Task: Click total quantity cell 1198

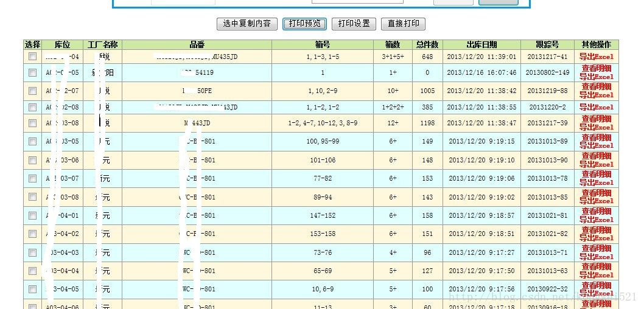Action: point(427,123)
